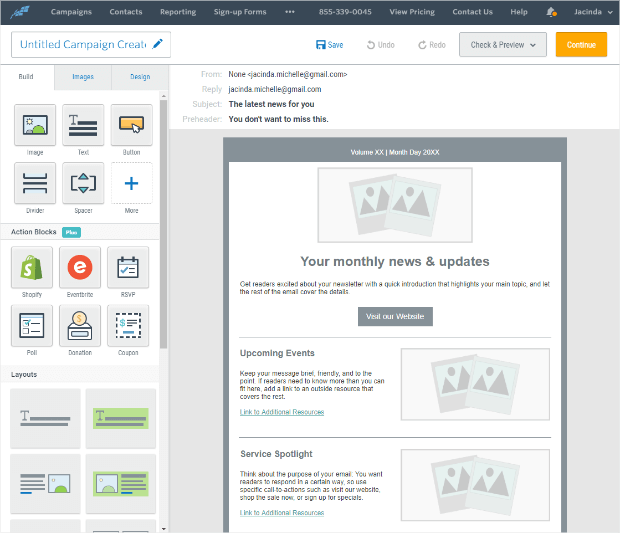Switch to the Design tab
Screen dimensions: 620x533
coord(140,77)
